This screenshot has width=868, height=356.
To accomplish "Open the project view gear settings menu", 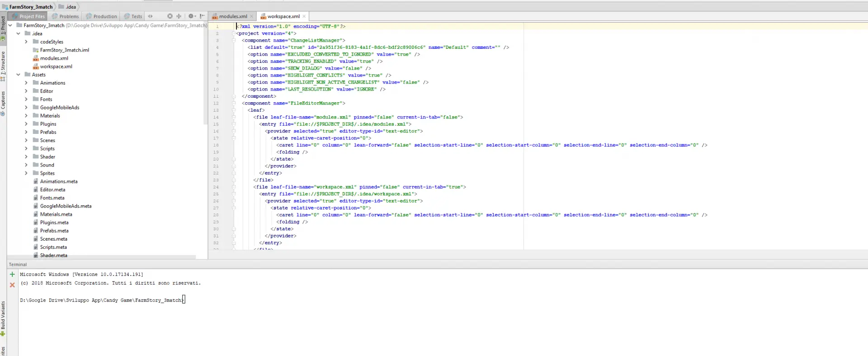I will 191,16.
